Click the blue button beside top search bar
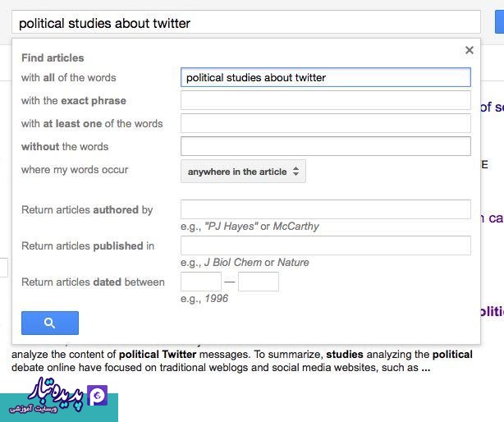 pos(500,22)
